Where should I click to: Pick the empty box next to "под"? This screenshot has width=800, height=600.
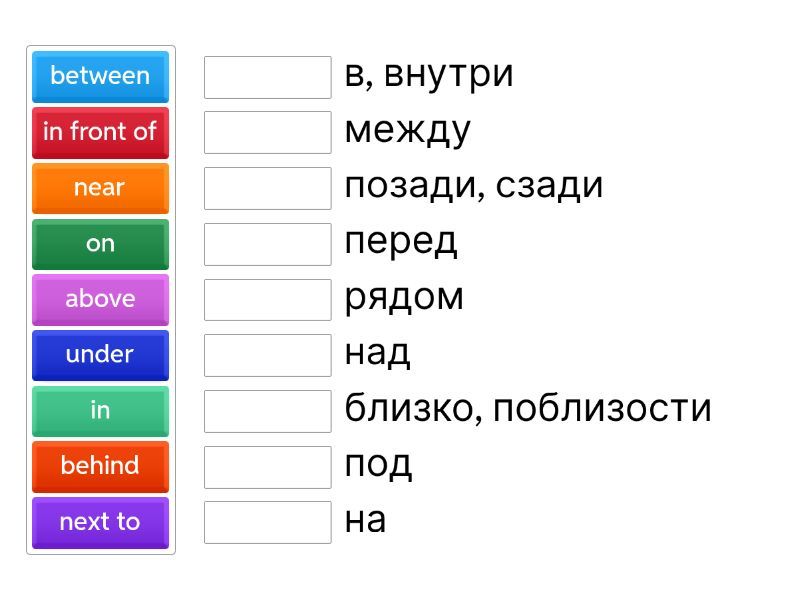click(267, 466)
